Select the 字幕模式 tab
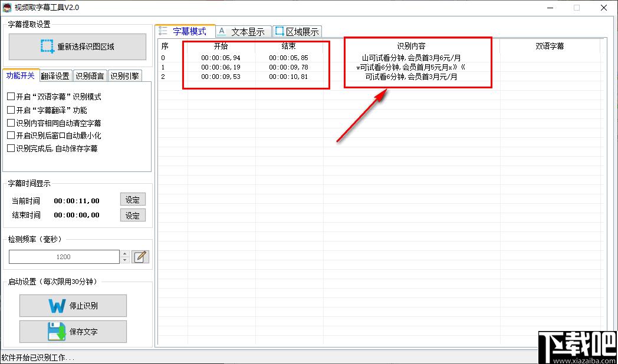 (x=185, y=31)
